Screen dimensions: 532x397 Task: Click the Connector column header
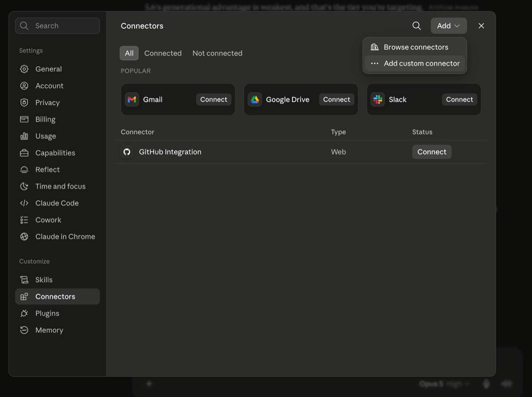pos(137,132)
